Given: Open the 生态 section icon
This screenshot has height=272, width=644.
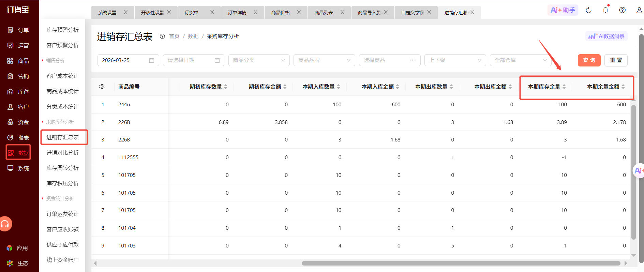Looking at the screenshot, I should [x=10, y=263].
